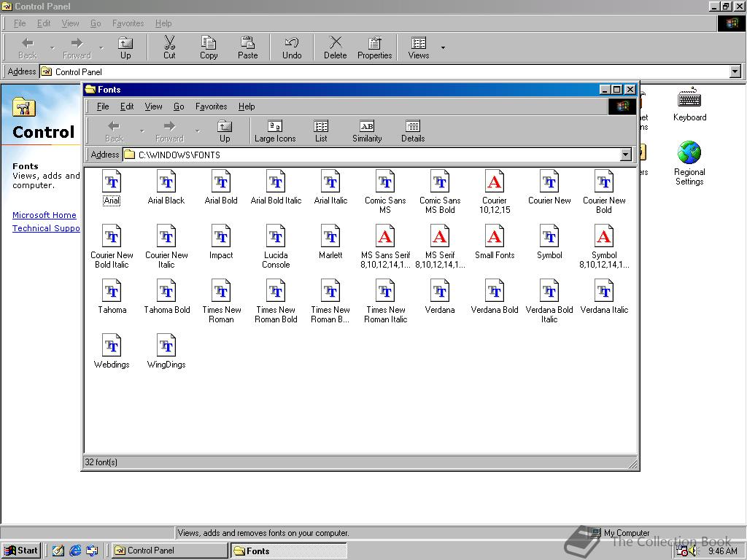Open the Microsoft Home link

44,215
